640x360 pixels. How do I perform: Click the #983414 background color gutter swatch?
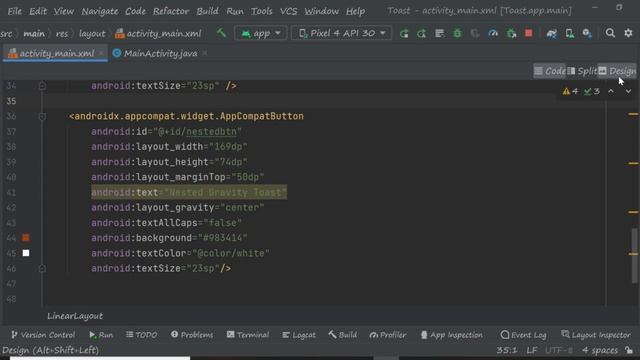click(x=26, y=238)
